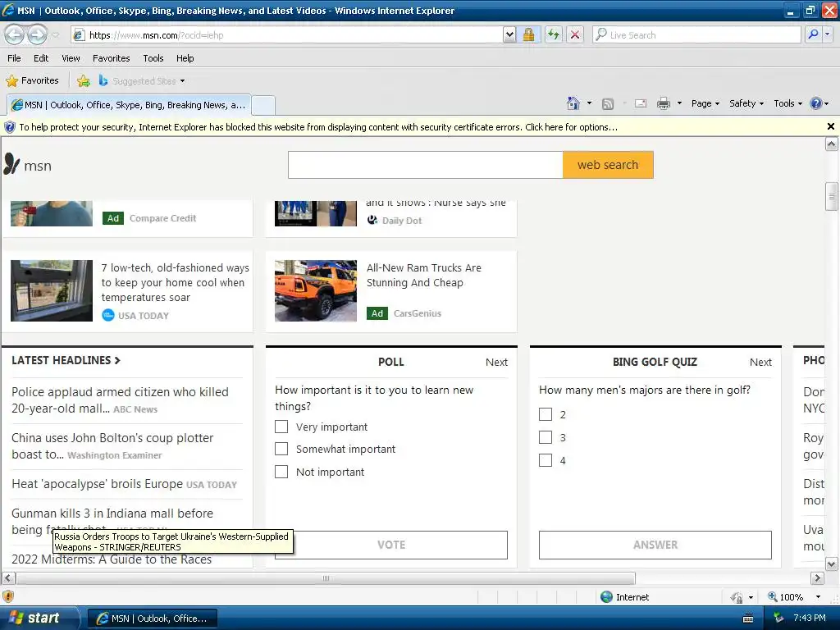Click the blue Help question mark icon

coord(816,103)
